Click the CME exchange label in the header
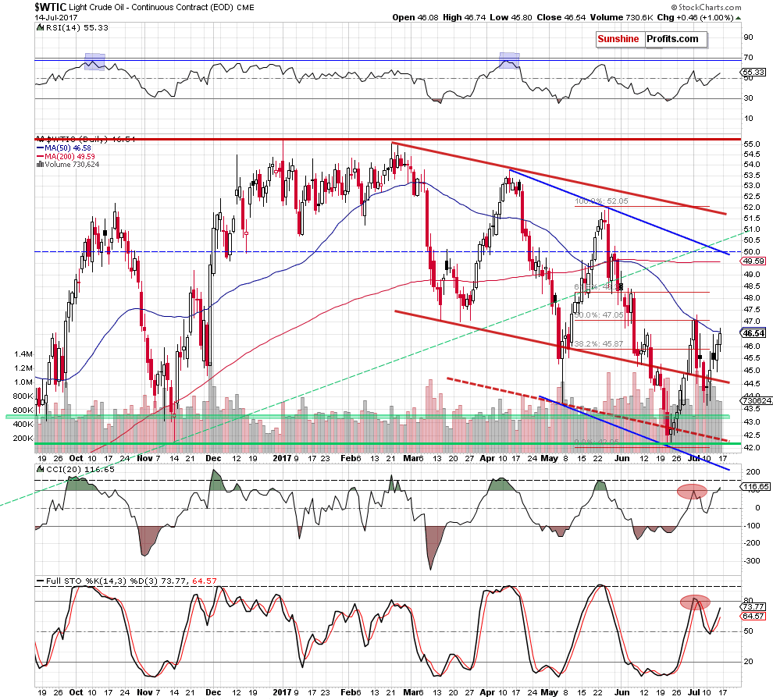The image size is (773, 700). pos(245,7)
